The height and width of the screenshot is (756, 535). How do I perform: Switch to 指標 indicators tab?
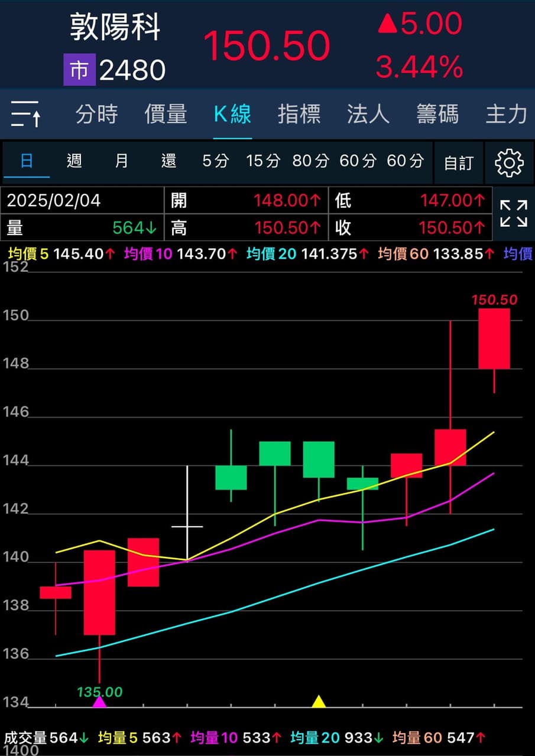pyautogui.click(x=299, y=113)
